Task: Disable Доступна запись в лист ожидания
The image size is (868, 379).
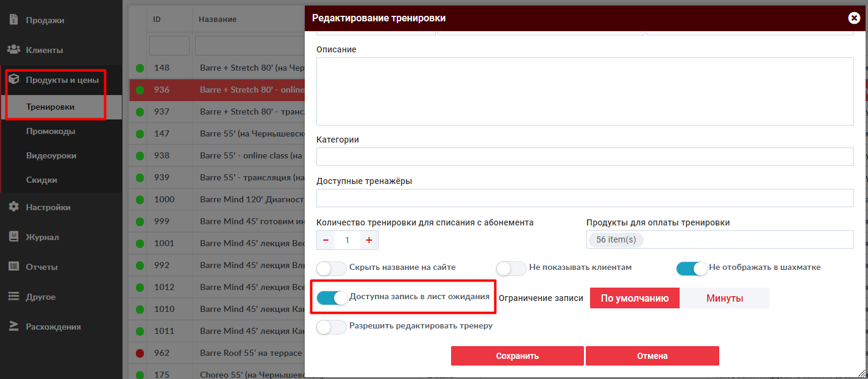Action: 332,298
